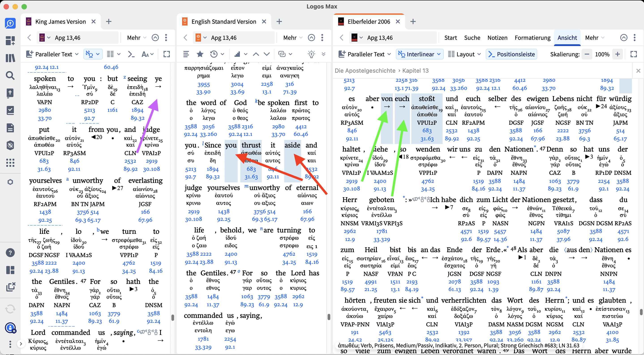Go back in King James panel history

(29, 38)
